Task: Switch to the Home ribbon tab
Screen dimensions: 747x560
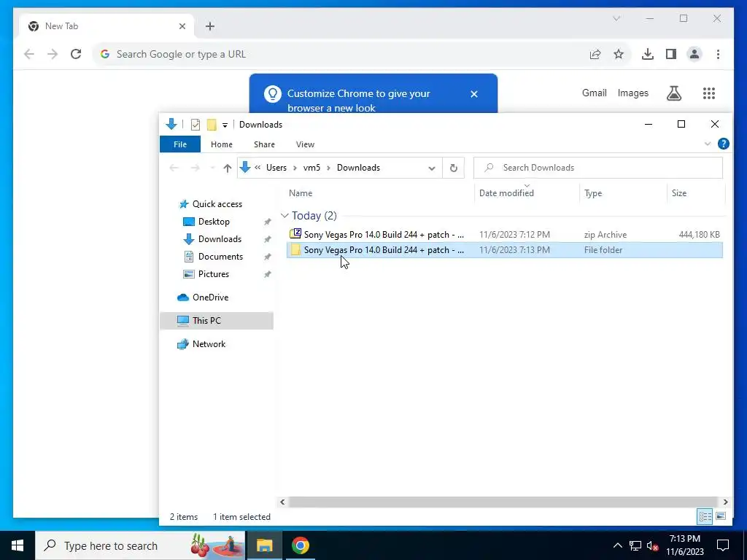Action: pyautogui.click(x=222, y=144)
